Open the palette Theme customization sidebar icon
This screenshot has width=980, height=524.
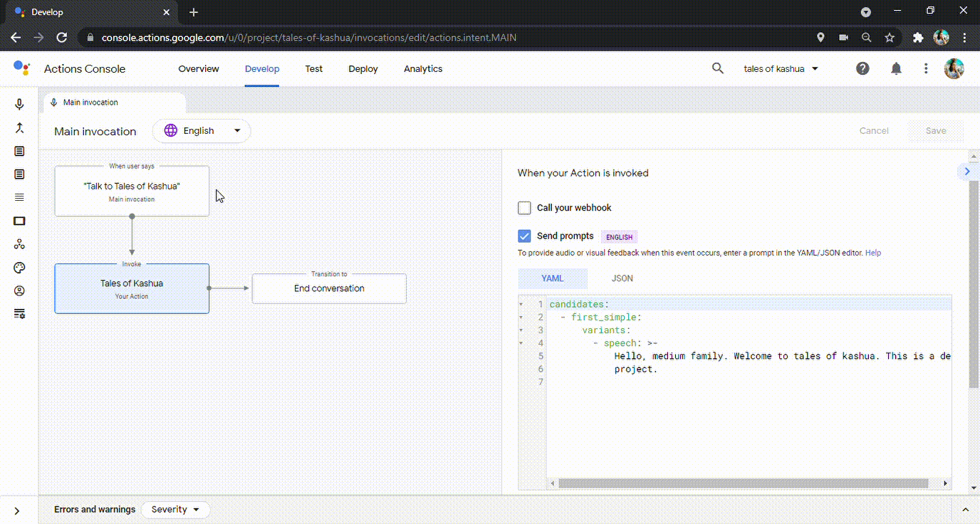tap(19, 268)
